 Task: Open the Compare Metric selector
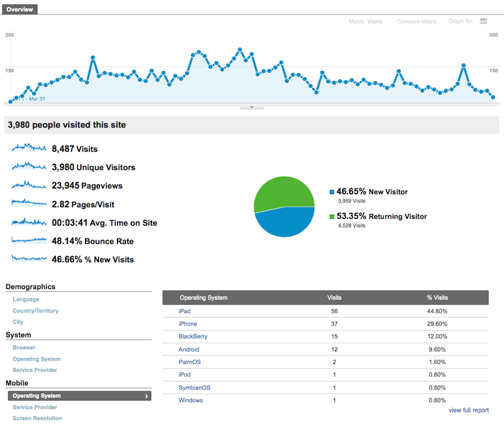tap(417, 22)
